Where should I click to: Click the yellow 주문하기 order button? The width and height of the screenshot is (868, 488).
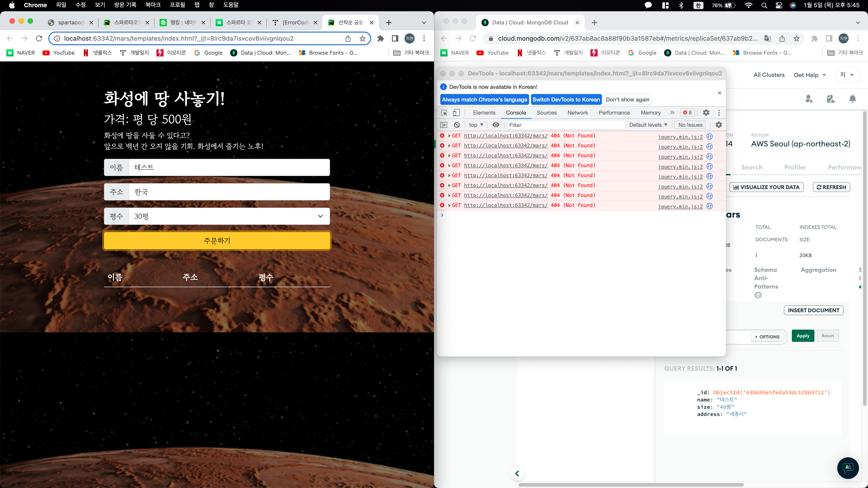[x=217, y=241]
